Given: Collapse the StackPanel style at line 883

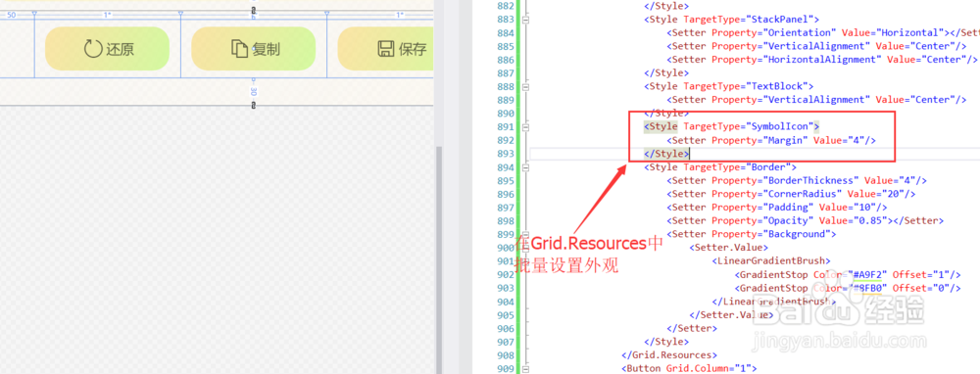Looking at the screenshot, I should pos(524,20).
